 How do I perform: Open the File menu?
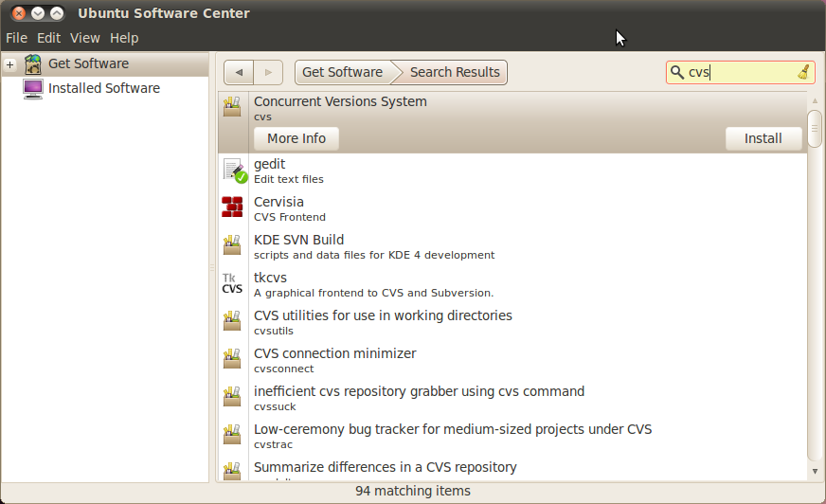coord(16,38)
